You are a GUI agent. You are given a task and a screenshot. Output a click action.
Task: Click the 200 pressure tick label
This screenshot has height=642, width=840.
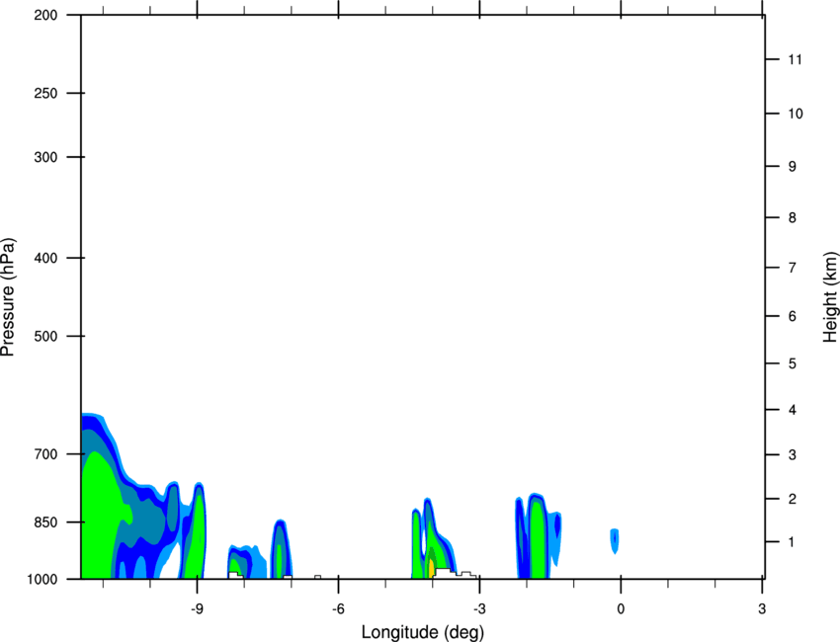coord(45,15)
